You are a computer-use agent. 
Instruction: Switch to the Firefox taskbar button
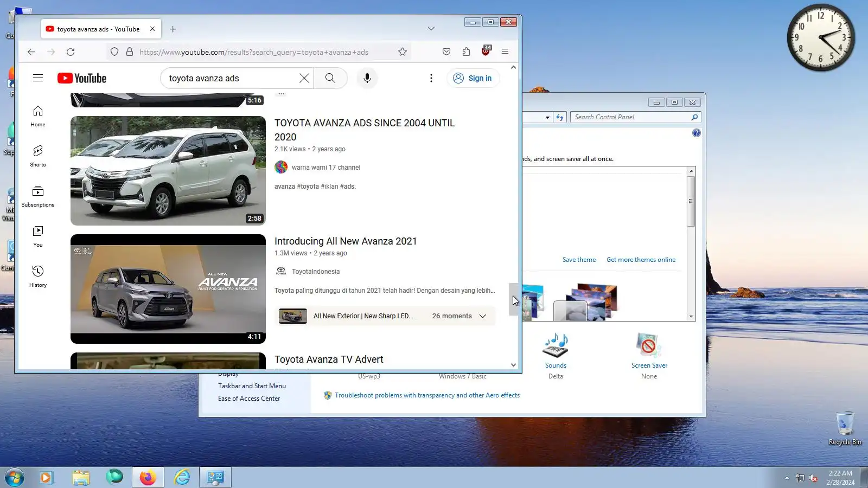pyautogui.click(x=148, y=477)
